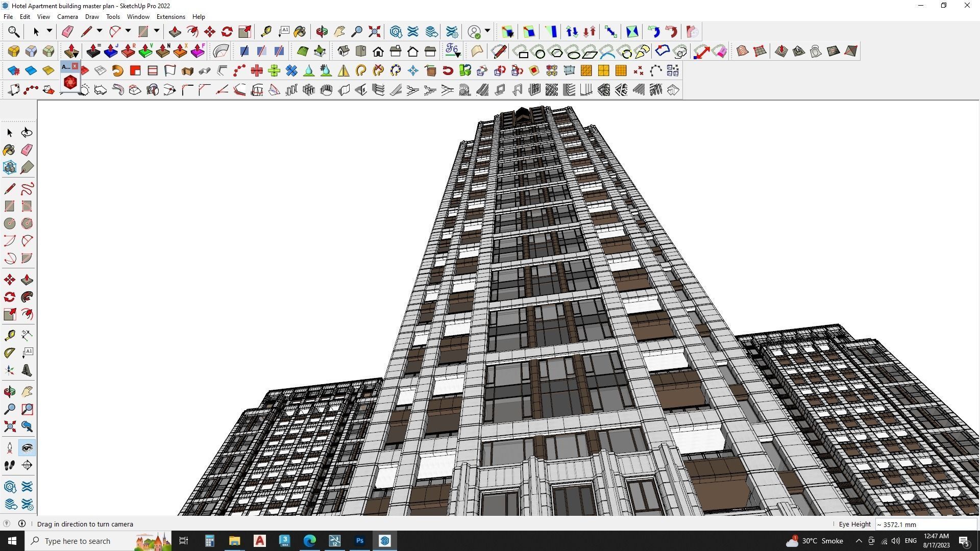Click the Windows Start button
This screenshot has height=551, width=980.
point(12,541)
